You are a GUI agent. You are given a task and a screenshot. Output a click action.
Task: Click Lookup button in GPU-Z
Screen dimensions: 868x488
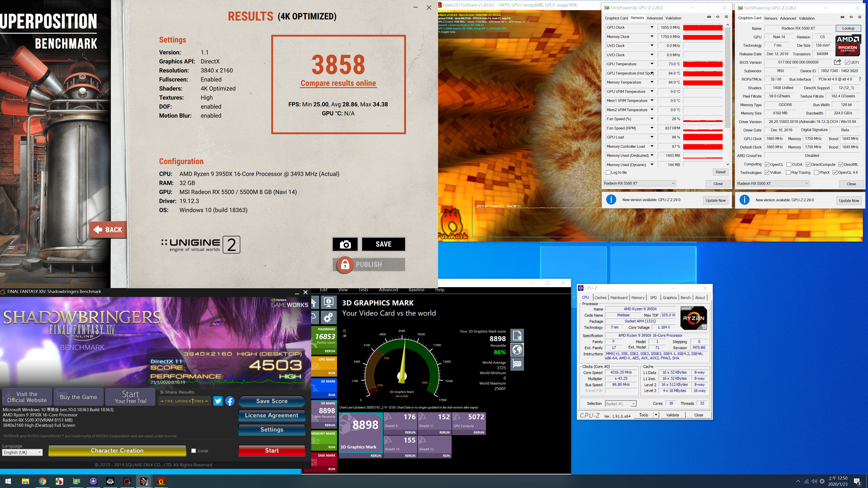[x=848, y=28]
